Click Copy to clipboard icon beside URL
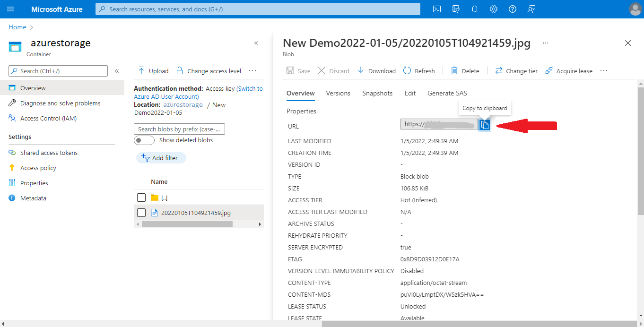Viewport: 644px width, 327px height. [485, 125]
